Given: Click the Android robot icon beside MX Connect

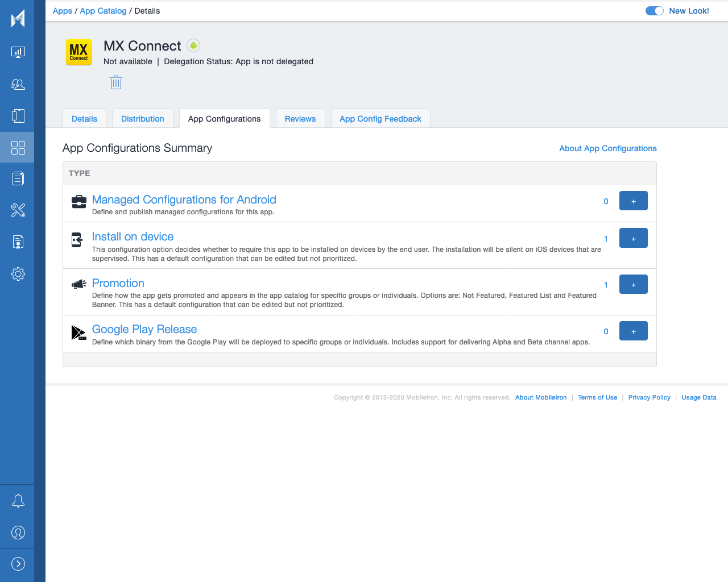Looking at the screenshot, I should pos(193,45).
